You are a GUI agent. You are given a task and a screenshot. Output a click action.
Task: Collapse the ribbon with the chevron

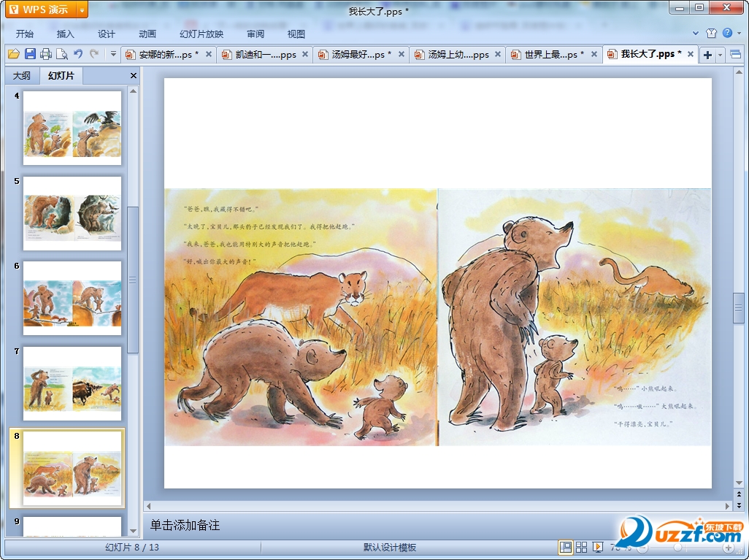point(696,34)
